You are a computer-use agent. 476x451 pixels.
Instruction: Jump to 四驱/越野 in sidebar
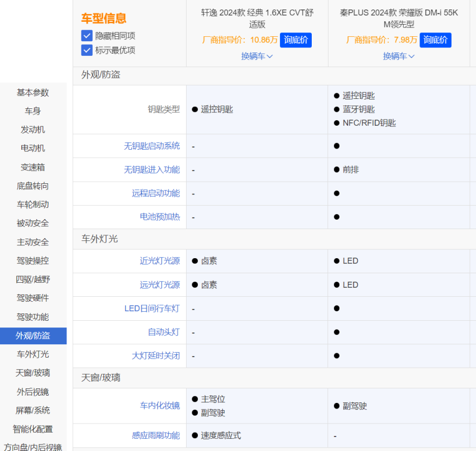(x=33, y=279)
